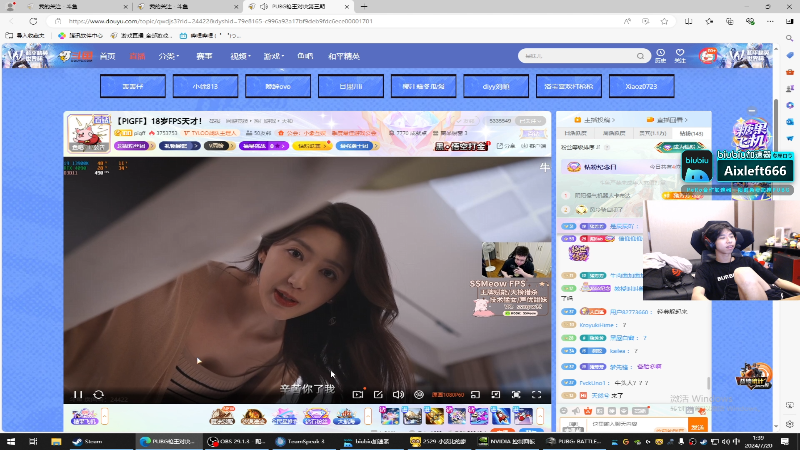Pause the live stream video
Screen dimensions: 800x450
78,394
